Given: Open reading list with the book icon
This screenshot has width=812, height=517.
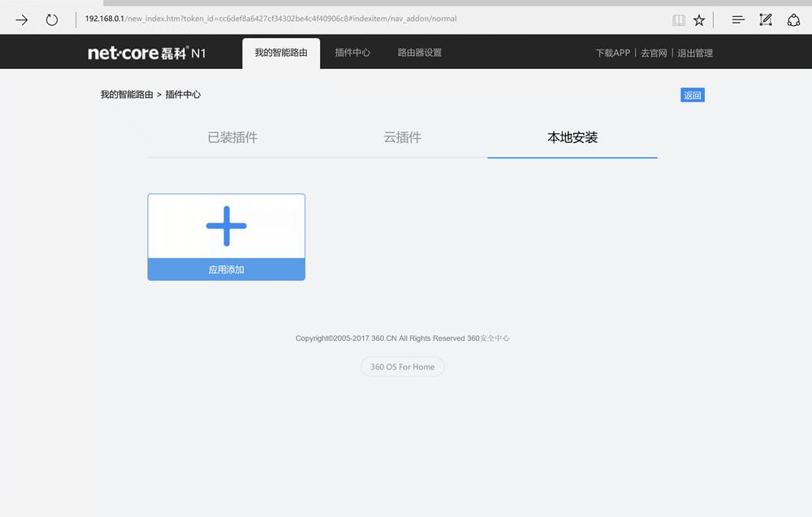Looking at the screenshot, I should [x=678, y=19].
